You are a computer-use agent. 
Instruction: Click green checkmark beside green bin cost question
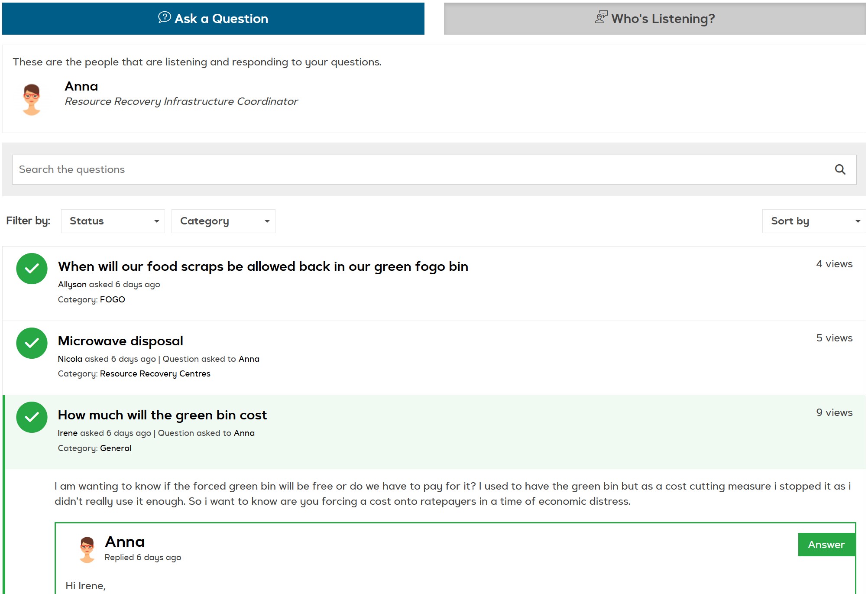[x=32, y=417]
